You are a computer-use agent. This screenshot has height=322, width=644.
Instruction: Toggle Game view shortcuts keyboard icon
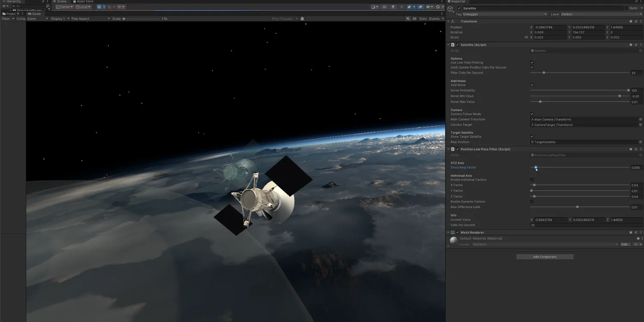pos(414,18)
